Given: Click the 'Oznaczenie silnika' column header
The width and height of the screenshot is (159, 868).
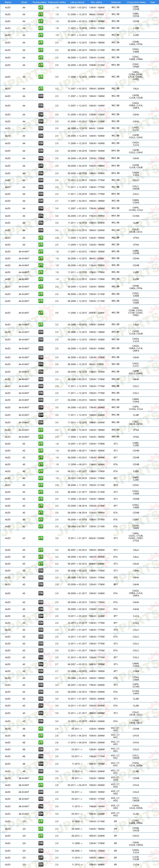Looking at the screenshot, I should 136,2.
